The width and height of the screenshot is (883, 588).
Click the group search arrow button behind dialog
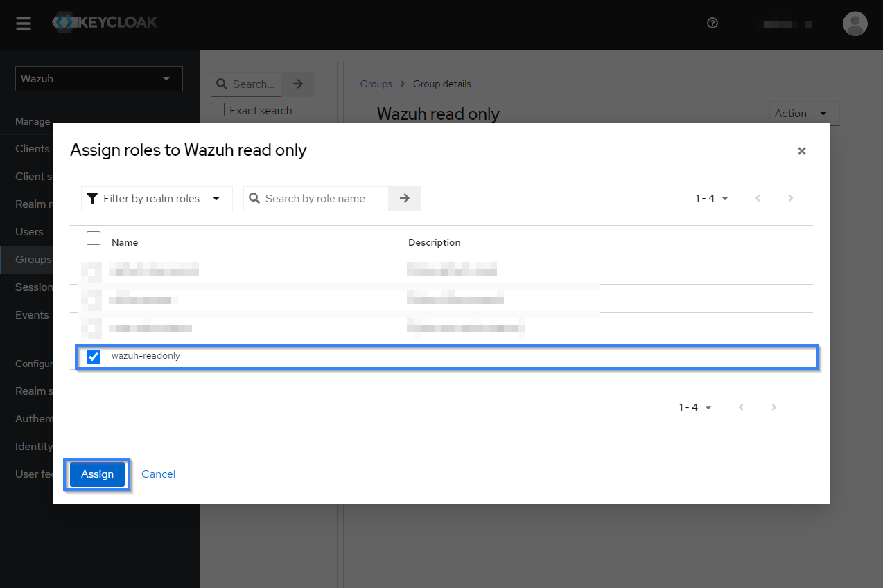click(x=298, y=84)
